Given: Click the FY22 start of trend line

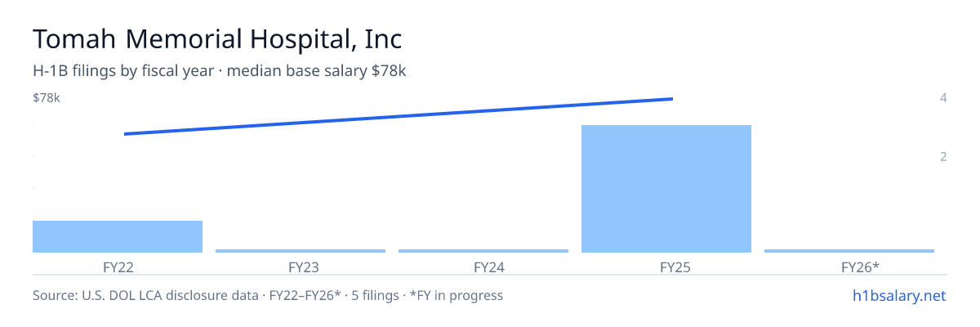Looking at the screenshot, I should pos(125,134).
